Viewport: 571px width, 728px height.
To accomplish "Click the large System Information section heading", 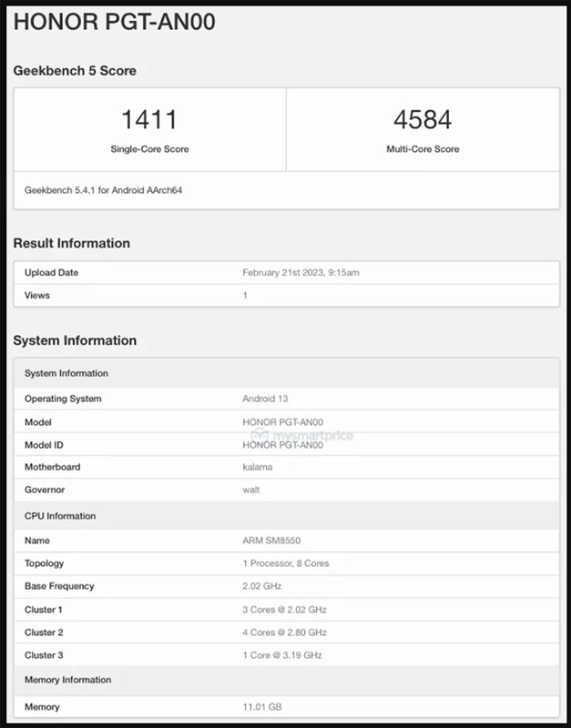I will [75, 340].
